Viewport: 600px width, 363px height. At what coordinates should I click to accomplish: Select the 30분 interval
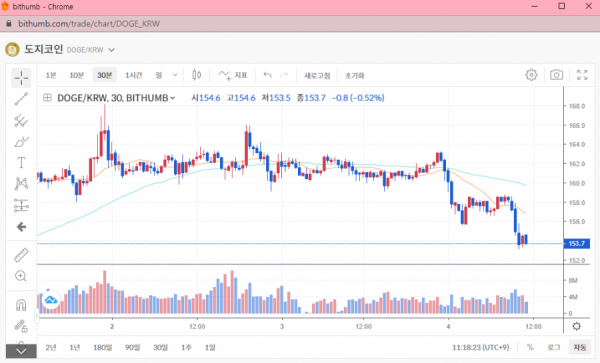click(x=104, y=75)
